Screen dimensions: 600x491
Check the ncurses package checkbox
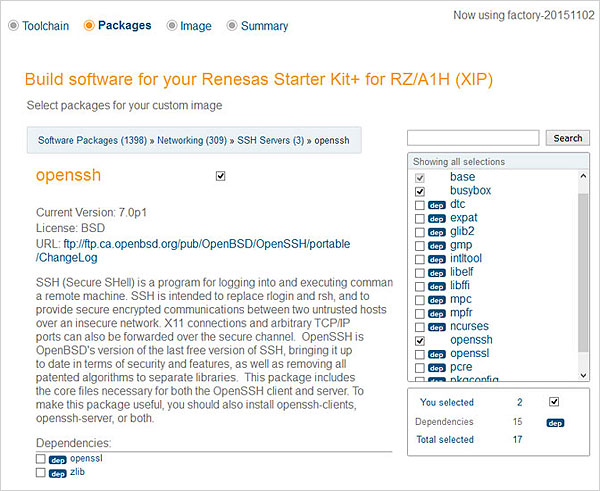pyautogui.click(x=420, y=327)
